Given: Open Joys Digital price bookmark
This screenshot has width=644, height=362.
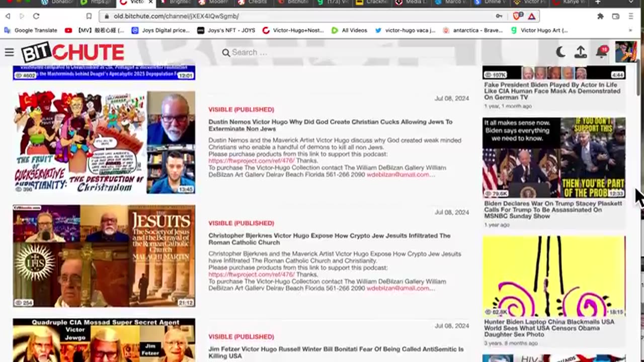Looking at the screenshot, I should [x=160, y=30].
